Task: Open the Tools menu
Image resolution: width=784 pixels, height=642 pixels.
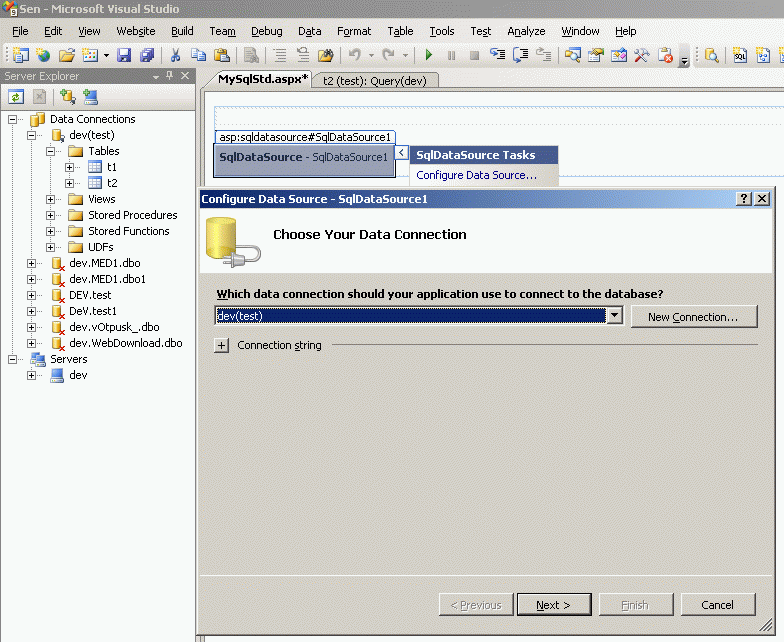Action: click(442, 31)
